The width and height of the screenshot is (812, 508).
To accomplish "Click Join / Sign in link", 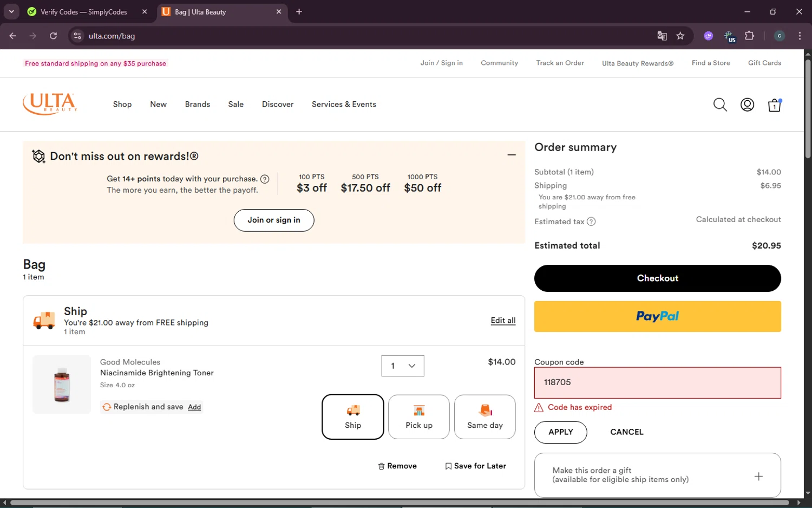I will (x=442, y=63).
